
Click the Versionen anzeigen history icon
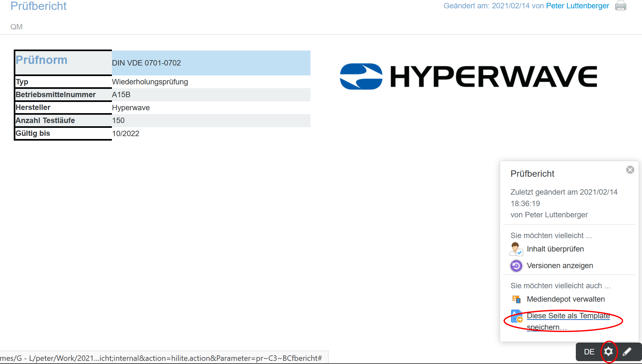(x=516, y=266)
